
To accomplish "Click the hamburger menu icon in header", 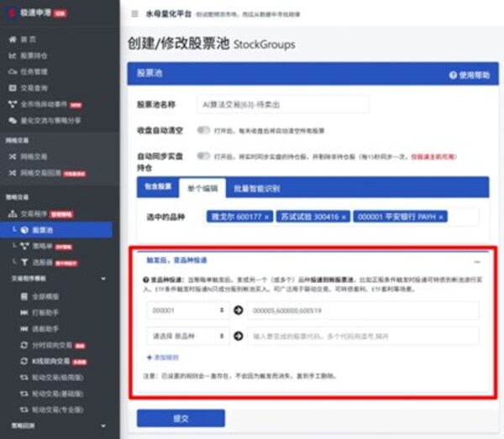I will click(135, 14).
